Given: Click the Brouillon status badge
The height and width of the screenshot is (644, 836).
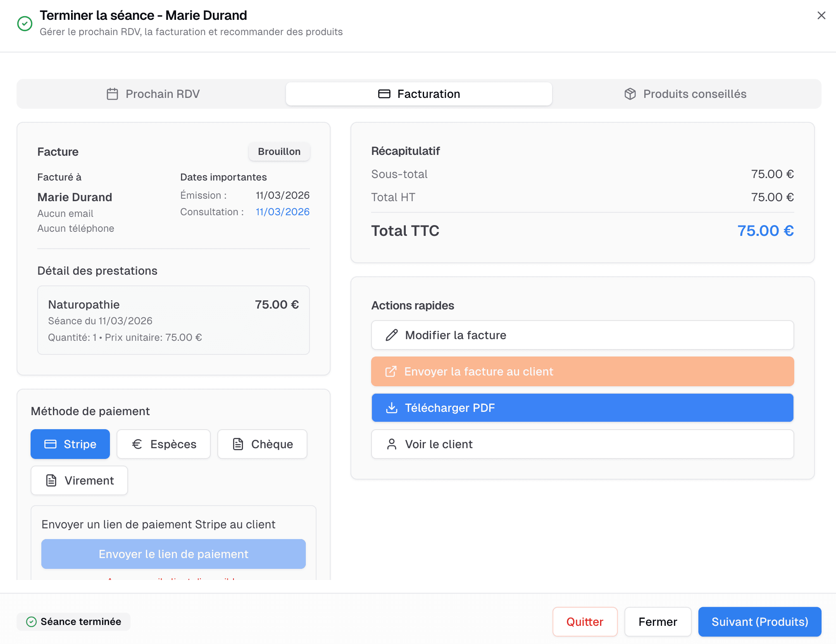Looking at the screenshot, I should point(279,152).
